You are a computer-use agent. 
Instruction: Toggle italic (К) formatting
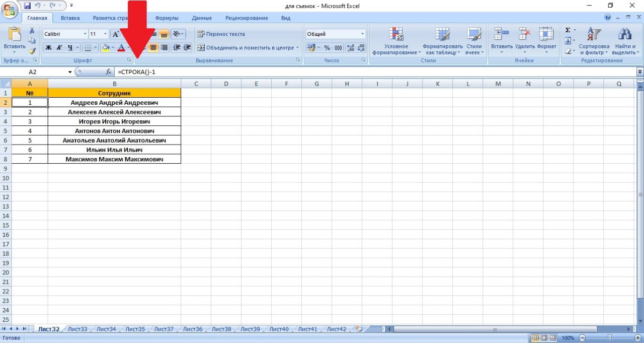point(59,48)
